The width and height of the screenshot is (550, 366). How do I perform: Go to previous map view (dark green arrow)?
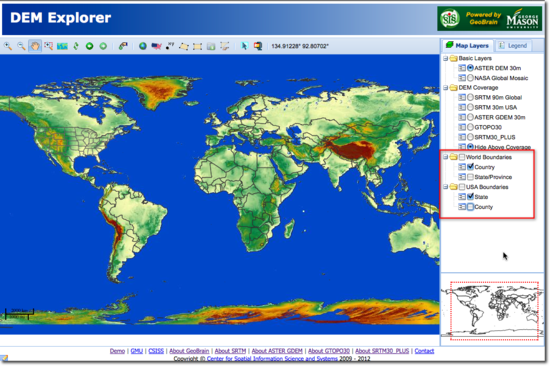pos(89,46)
